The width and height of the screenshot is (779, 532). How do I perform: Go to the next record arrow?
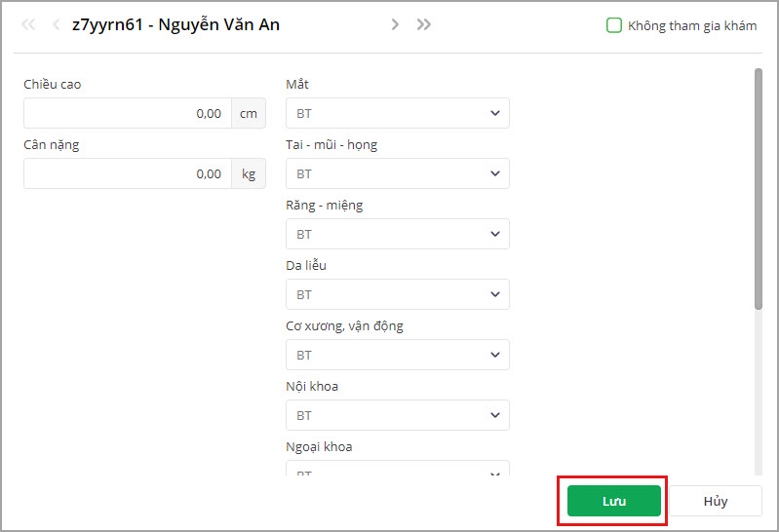coord(395,25)
